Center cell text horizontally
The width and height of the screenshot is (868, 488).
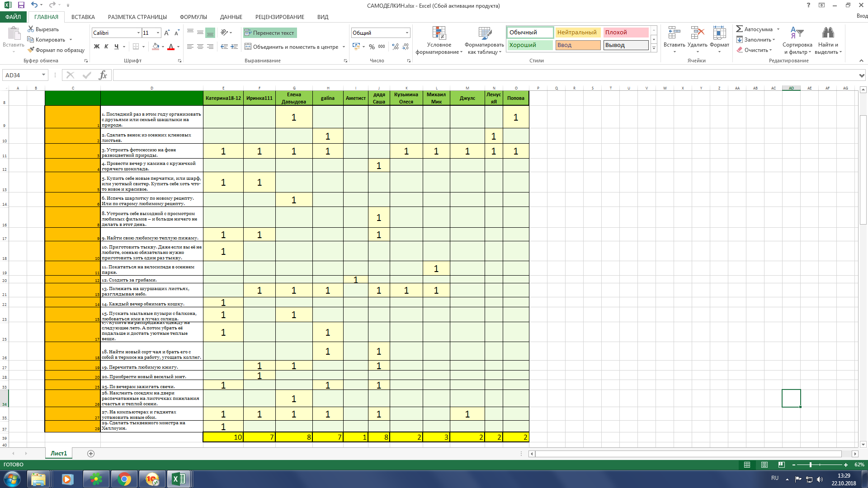[x=200, y=47]
